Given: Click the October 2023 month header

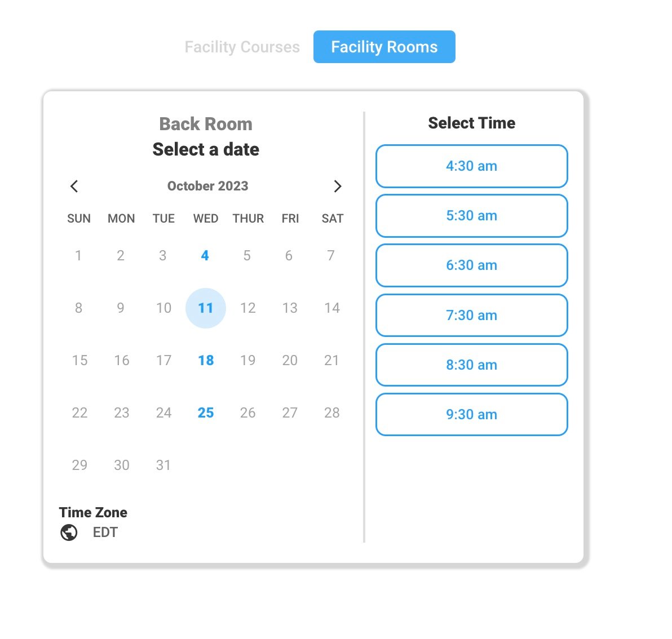Looking at the screenshot, I should point(207,186).
